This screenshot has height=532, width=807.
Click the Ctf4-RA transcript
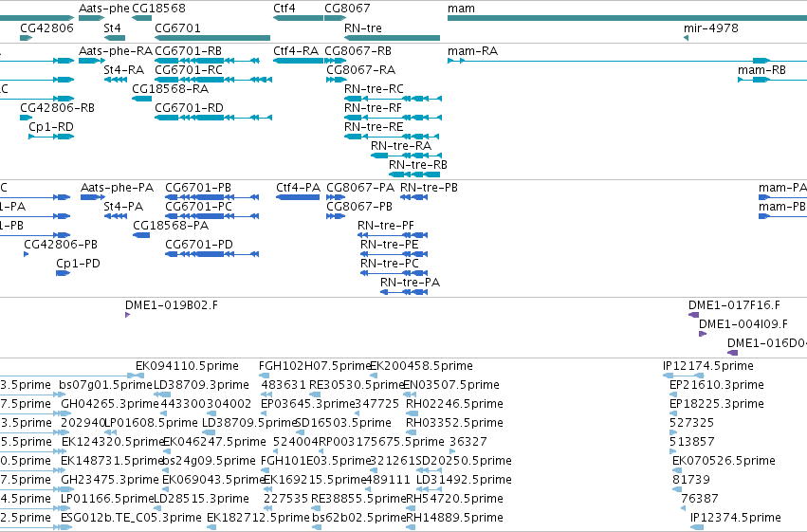(298, 61)
